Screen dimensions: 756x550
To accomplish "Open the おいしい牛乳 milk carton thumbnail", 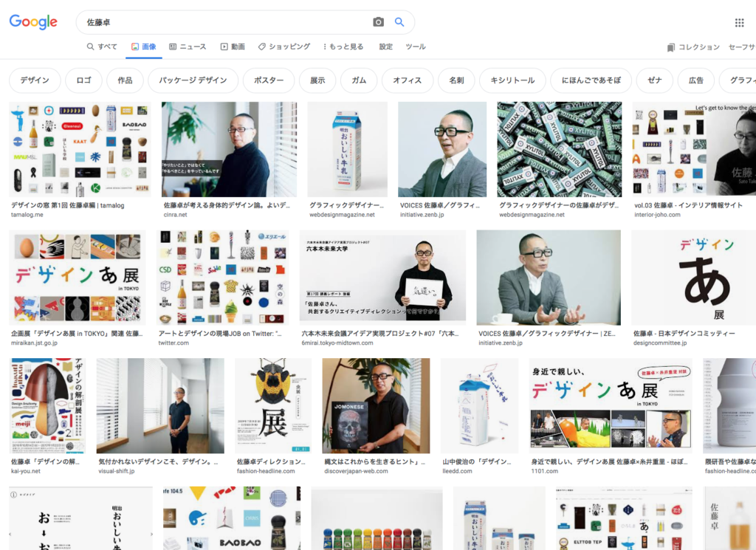I will (x=347, y=150).
